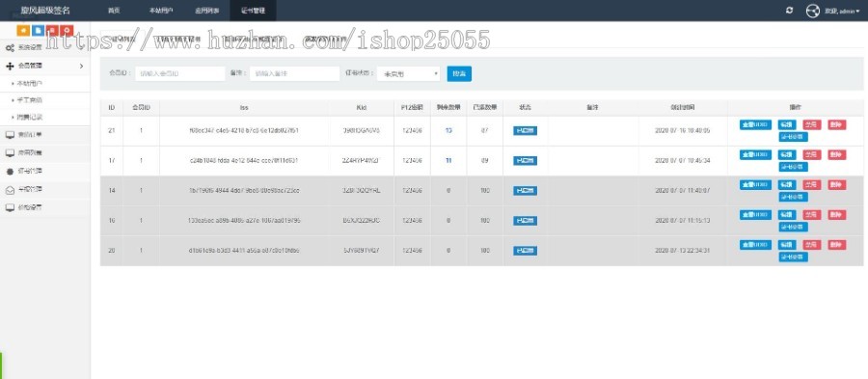
Task: Open 本站用户 in top navigation
Action: pos(161,11)
